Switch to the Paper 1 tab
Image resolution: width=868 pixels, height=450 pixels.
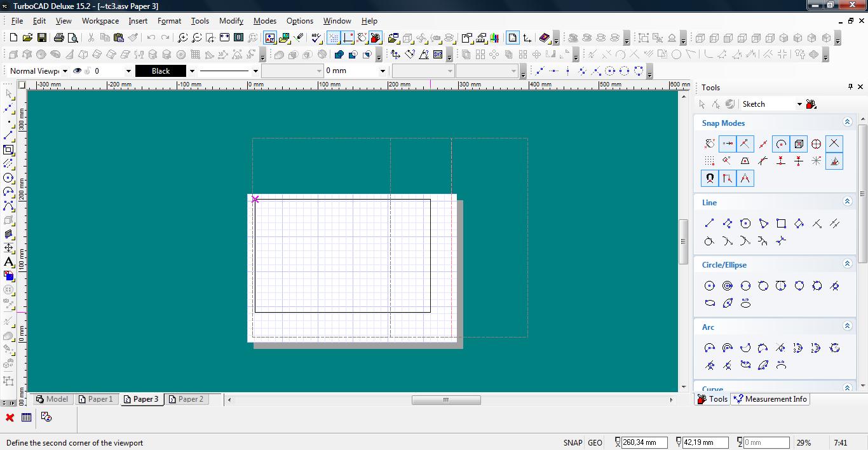95,399
